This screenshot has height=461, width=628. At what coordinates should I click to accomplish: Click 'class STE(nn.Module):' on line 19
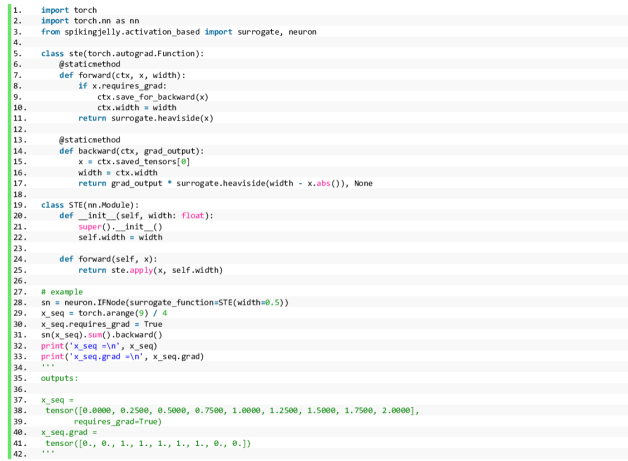tap(90, 205)
